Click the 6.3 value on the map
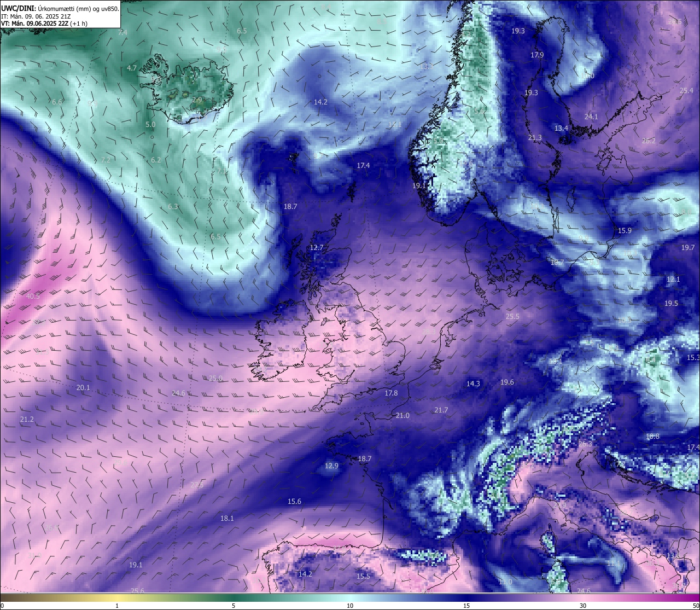700x610 pixels. [173, 207]
